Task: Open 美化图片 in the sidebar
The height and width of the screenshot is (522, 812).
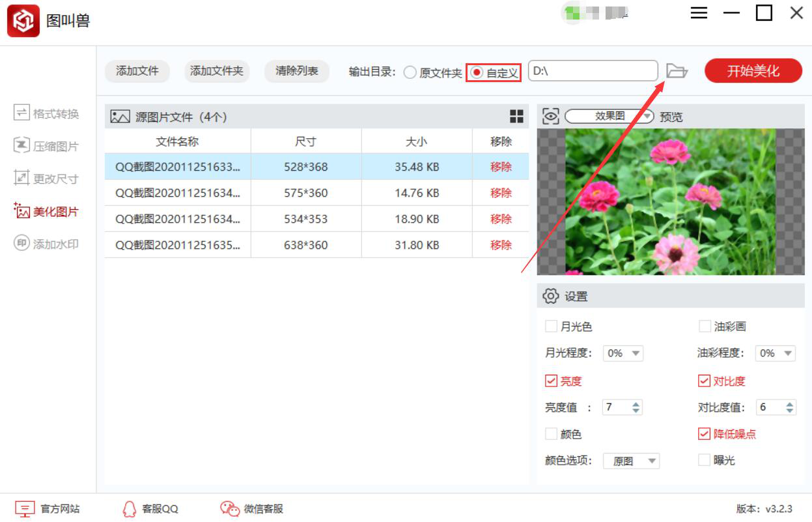Action: click(46, 211)
